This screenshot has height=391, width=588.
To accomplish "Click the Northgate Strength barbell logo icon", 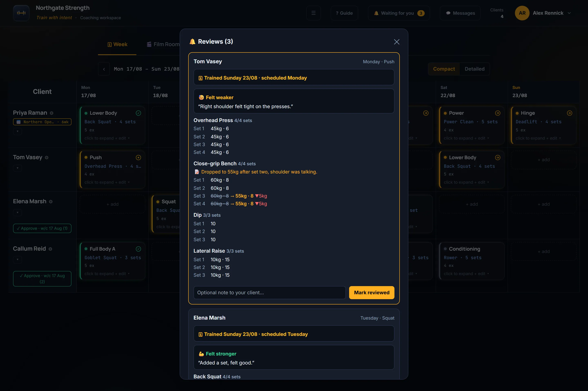I will coord(21,13).
